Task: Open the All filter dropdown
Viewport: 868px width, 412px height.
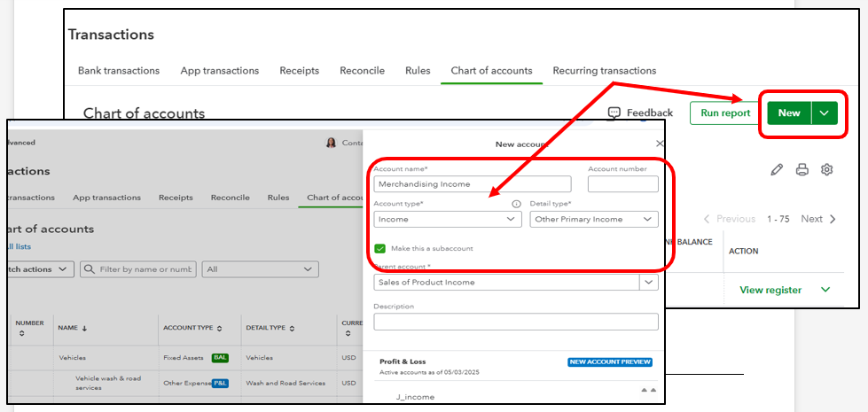Action: click(x=260, y=269)
